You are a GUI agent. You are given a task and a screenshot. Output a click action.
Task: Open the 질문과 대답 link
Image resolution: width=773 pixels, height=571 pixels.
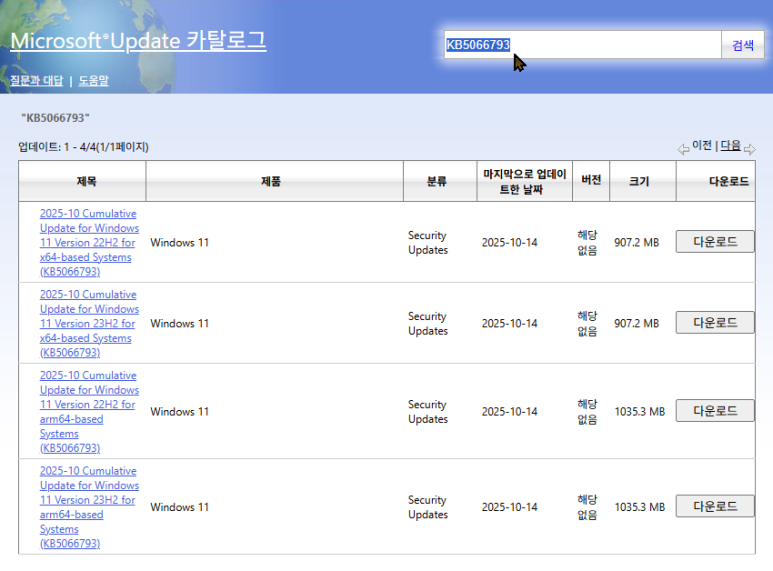point(37,80)
